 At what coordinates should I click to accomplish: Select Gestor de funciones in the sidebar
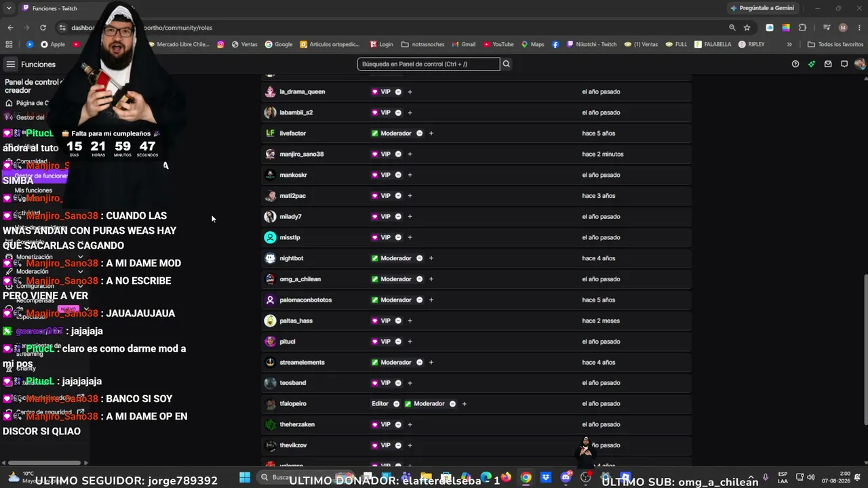(x=41, y=176)
